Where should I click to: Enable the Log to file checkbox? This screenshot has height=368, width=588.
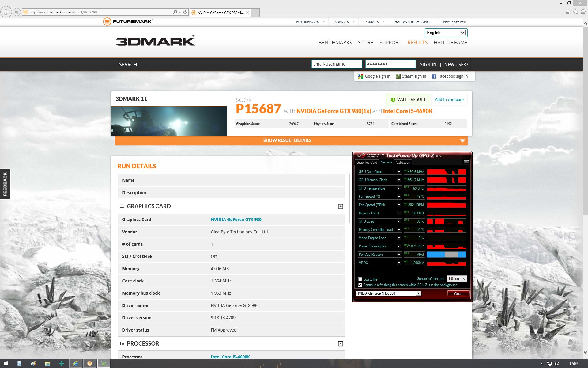click(360, 279)
